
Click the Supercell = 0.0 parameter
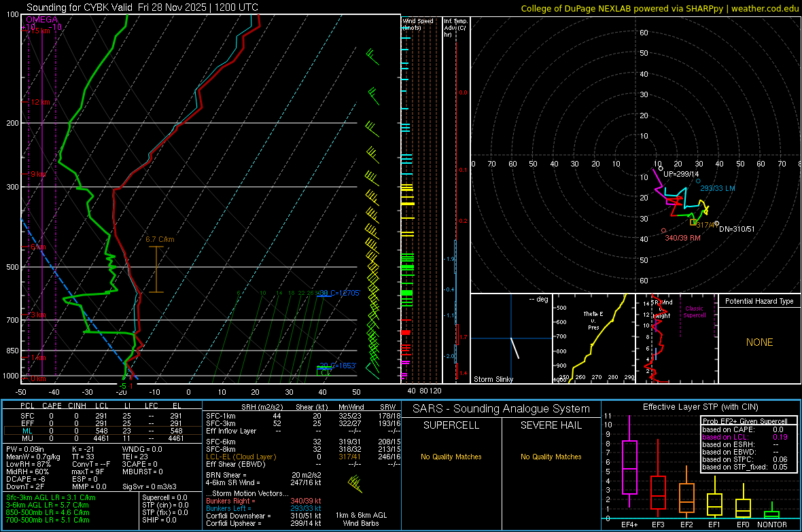click(x=164, y=498)
